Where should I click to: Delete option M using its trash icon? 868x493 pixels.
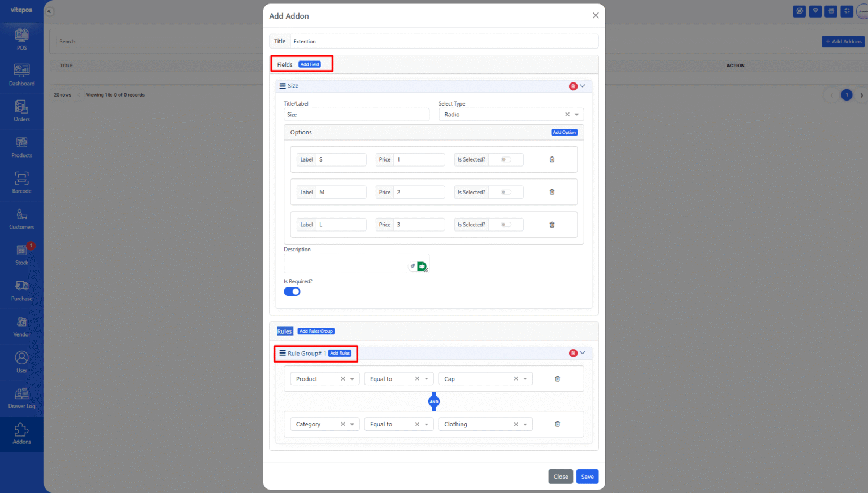pyautogui.click(x=552, y=192)
